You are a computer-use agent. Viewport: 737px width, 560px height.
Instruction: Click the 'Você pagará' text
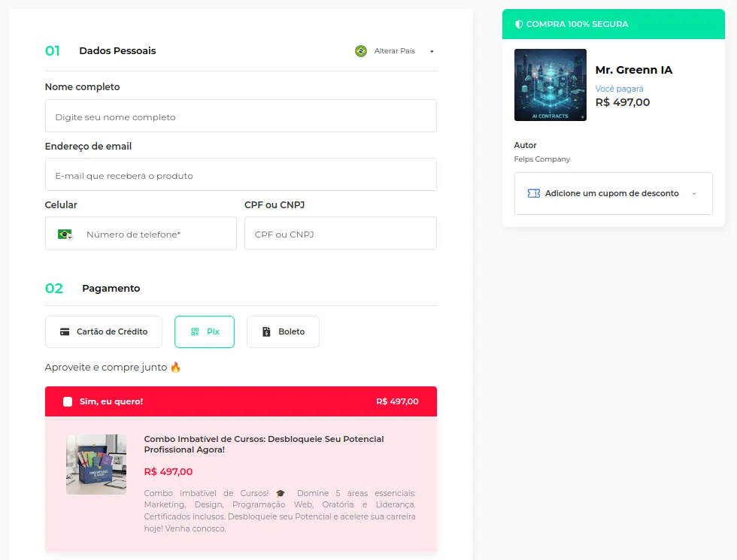point(619,89)
